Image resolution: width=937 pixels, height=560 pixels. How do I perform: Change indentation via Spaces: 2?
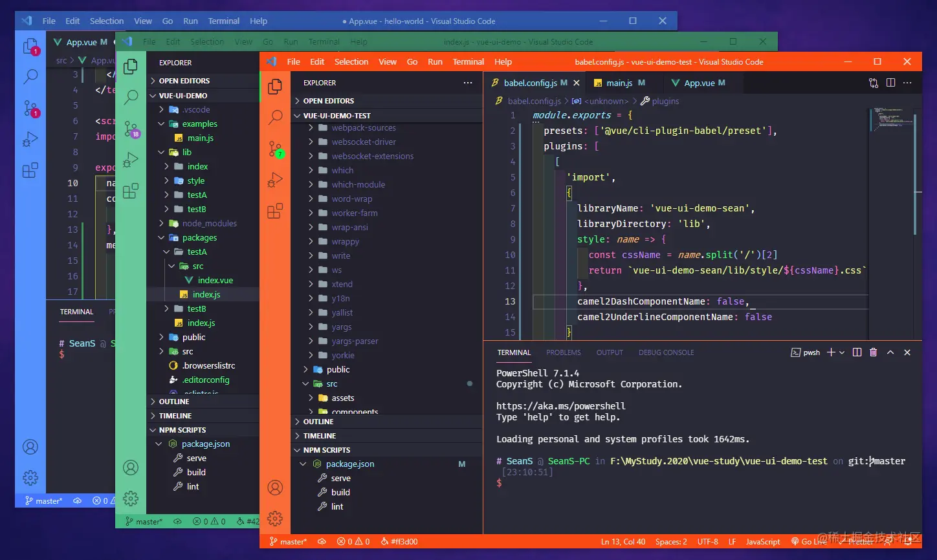pos(671,542)
